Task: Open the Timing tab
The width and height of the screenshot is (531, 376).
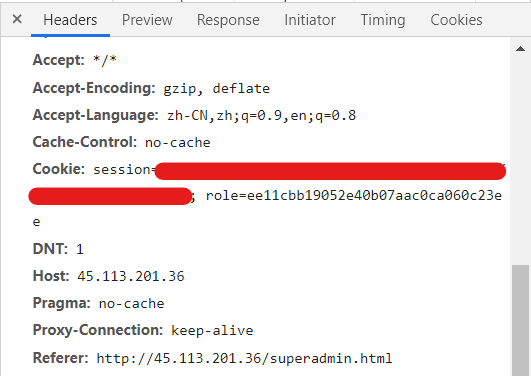Action: coord(383,20)
